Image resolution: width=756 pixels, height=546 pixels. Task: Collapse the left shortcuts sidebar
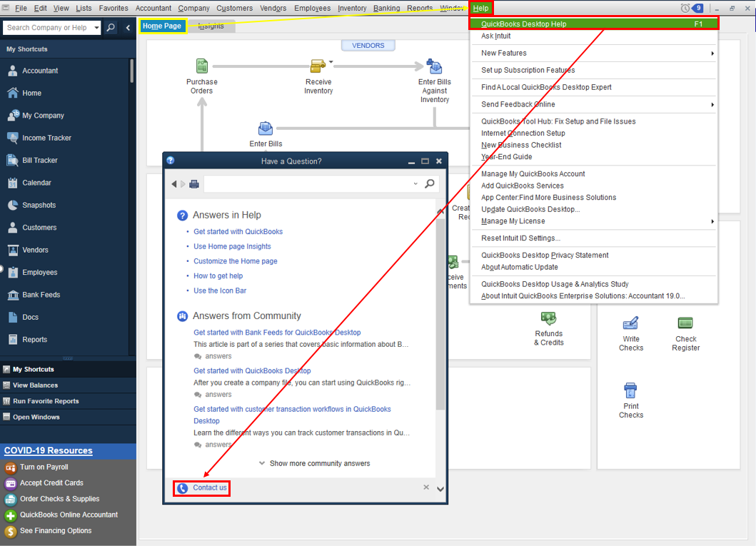128,27
